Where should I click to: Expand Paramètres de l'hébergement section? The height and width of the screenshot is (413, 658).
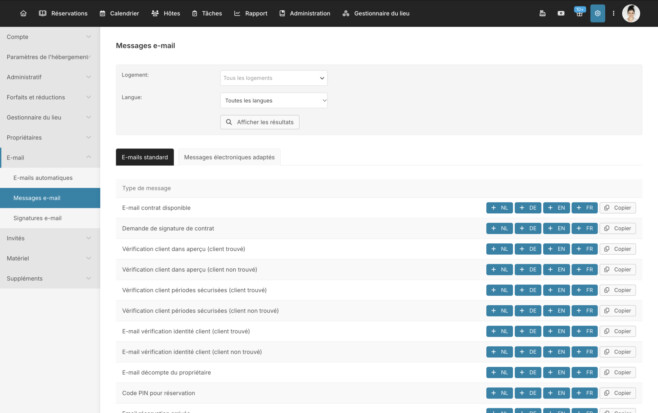point(50,57)
